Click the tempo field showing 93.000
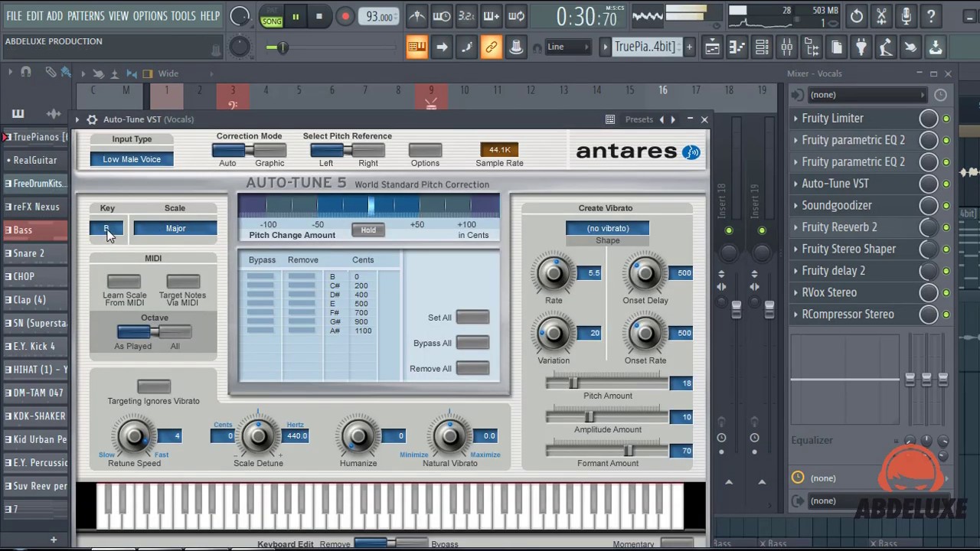980x551 pixels. coord(380,17)
